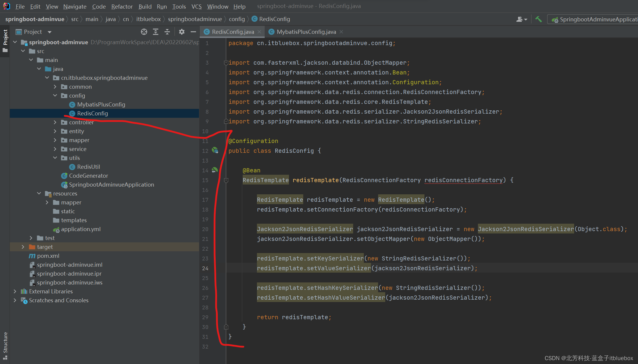638x364 pixels.
Task: Click the Locate/Select Opened File crosshair icon
Action: [x=144, y=32]
